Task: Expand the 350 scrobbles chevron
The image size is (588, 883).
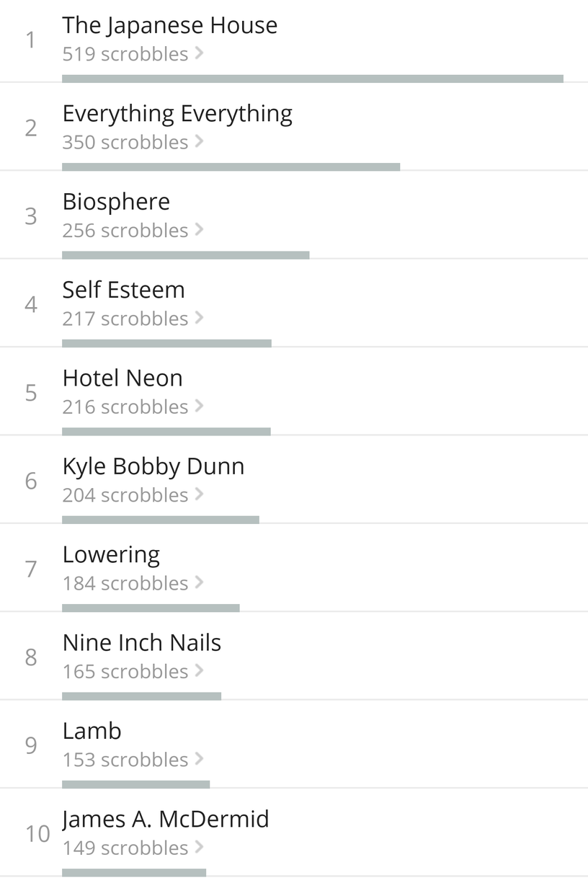Action: pos(199,142)
